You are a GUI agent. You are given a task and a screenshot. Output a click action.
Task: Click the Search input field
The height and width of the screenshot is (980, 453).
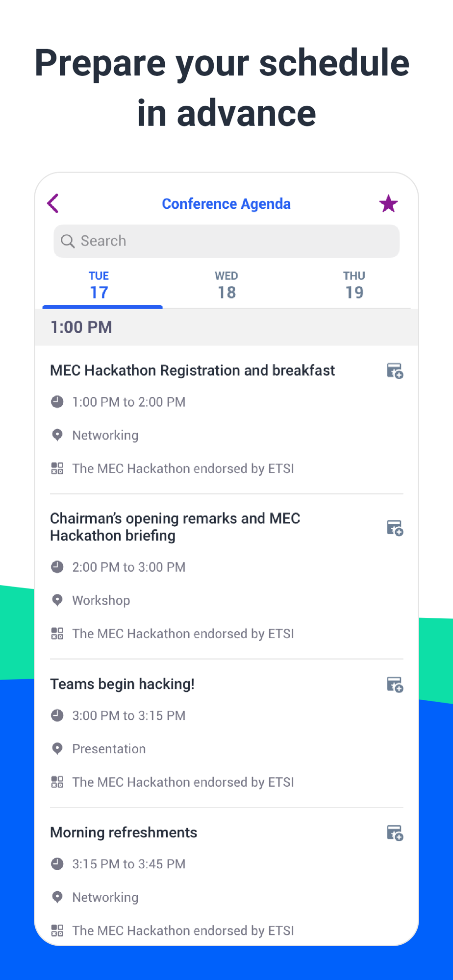(226, 241)
